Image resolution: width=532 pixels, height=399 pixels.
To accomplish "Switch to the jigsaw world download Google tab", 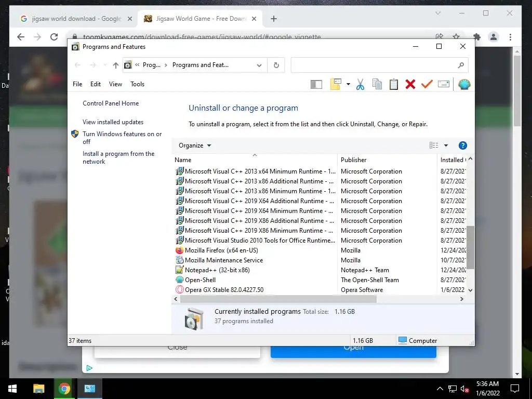I will pos(75,19).
